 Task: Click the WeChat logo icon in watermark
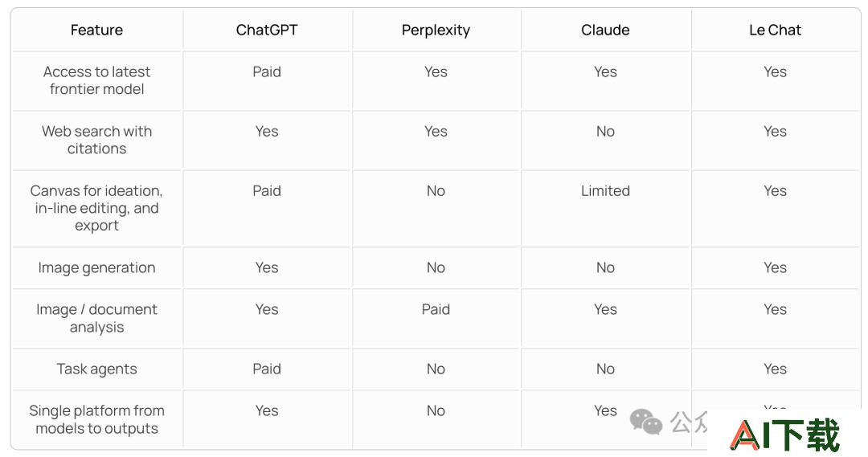click(645, 422)
